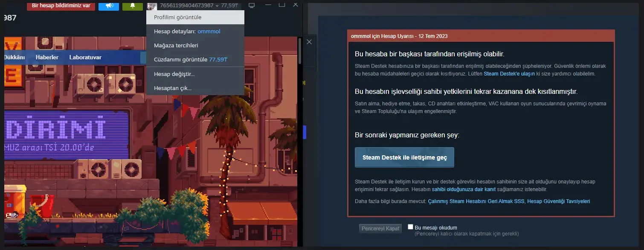Click the 'ommmol için Hesap Uyarısı - 12 Tem 2023' title
Screen dimensions: 644x250
(x=399, y=36)
